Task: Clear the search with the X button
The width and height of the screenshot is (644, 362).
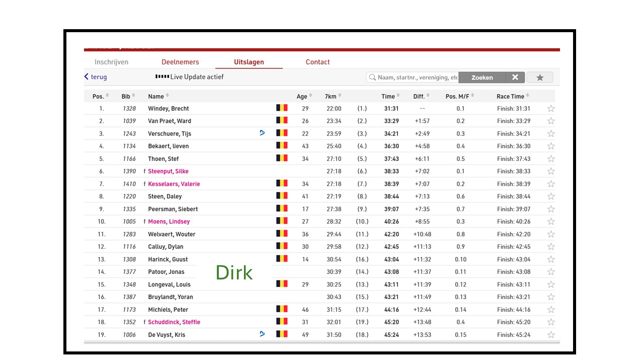Action: (x=515, y=77)
